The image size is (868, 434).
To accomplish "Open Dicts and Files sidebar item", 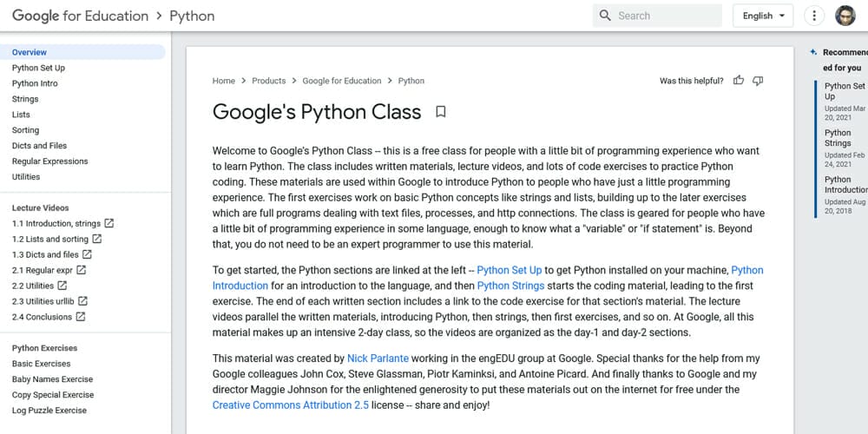I will coord(39,146).
